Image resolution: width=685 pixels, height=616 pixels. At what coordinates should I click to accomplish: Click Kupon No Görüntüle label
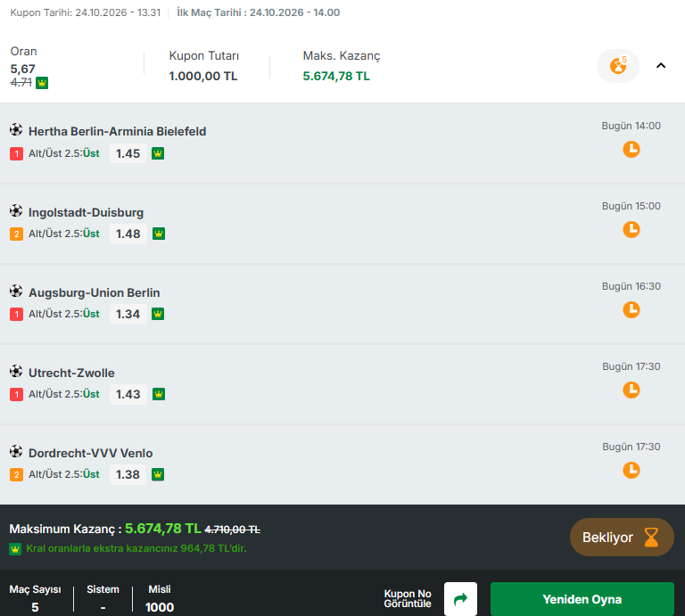(x=408, y=598)
